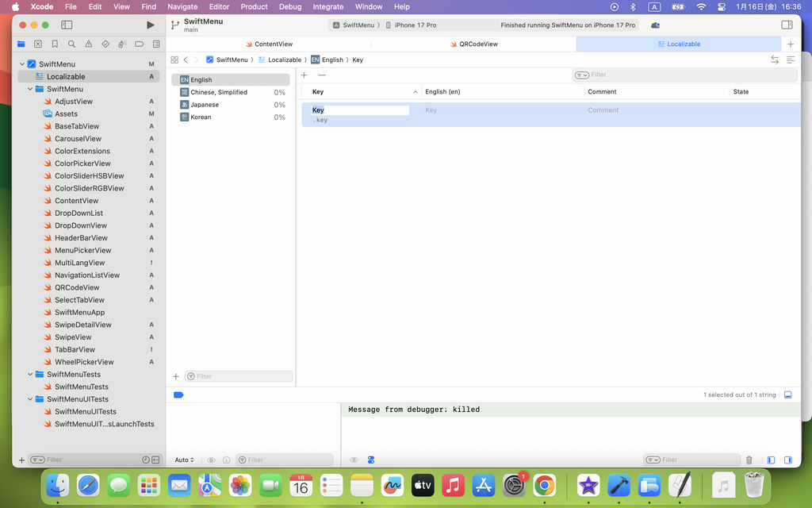Select iPhone 17 Pro run destination
The image size is (812, 508).
point(415,25)
